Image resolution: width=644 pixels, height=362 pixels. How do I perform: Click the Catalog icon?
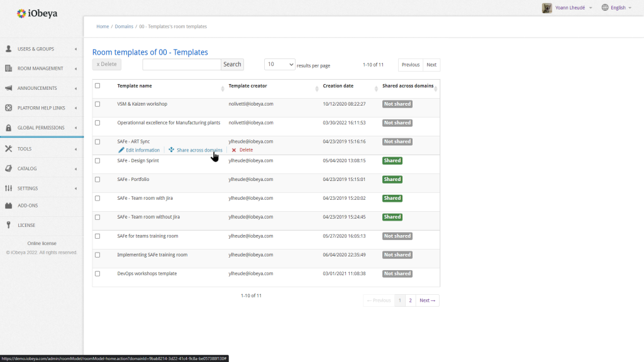[9, 168]
